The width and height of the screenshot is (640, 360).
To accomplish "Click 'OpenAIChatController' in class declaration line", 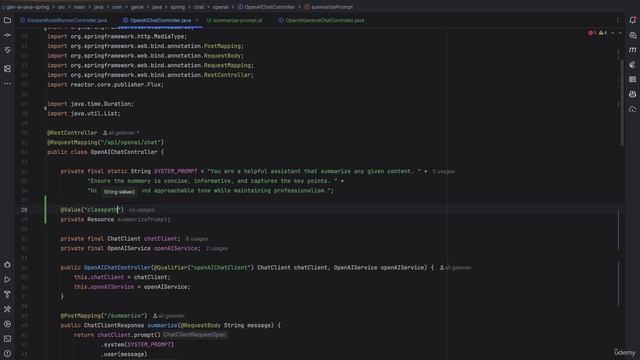I will 124,152.
